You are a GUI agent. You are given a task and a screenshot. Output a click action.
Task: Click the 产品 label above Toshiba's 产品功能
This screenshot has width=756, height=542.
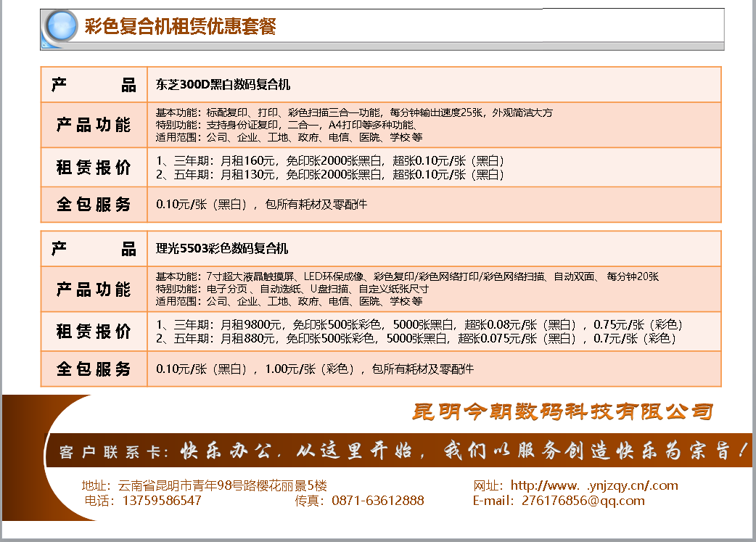tap(94, 85)
